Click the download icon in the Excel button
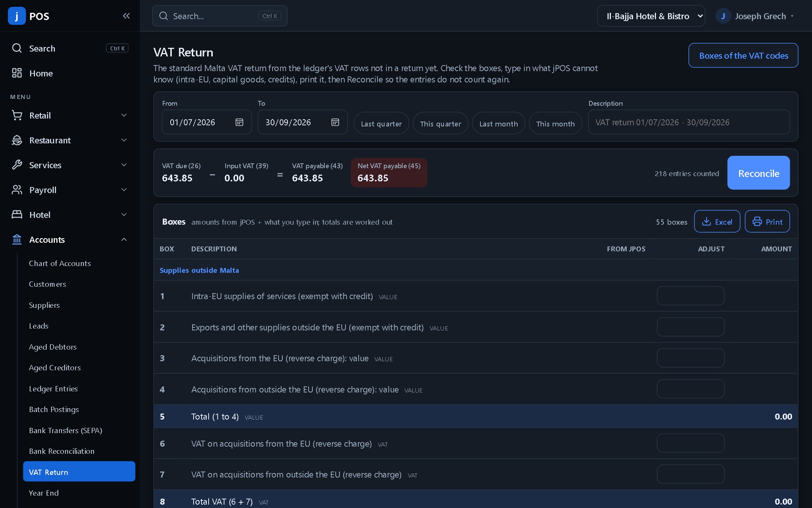Screen dimensions: 812x508 click(706, 221)
